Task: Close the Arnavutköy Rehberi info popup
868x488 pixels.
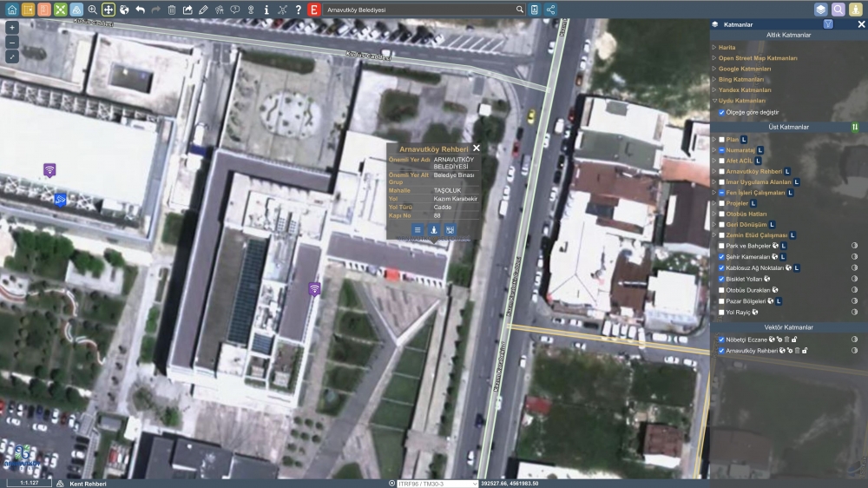Action: tap(477, 148)
